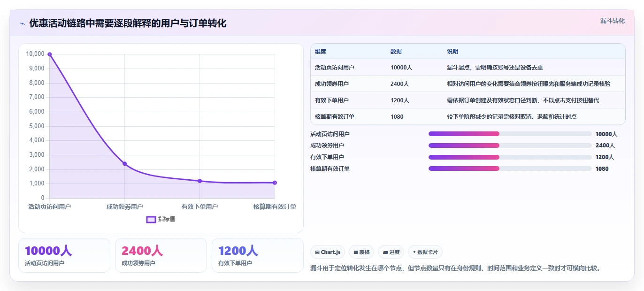Click the 成功领券用户 progress bar
This screenshot has height=291, width=644.
click(x=510, y=145)
